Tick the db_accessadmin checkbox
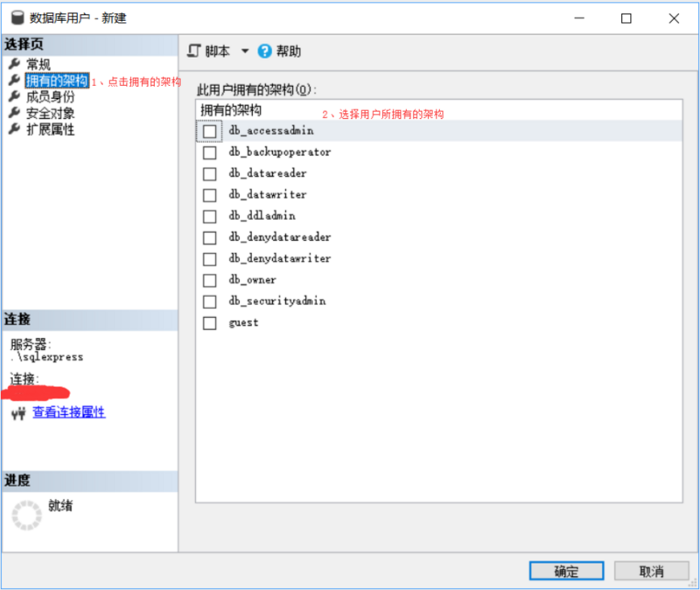 point(209,131)
